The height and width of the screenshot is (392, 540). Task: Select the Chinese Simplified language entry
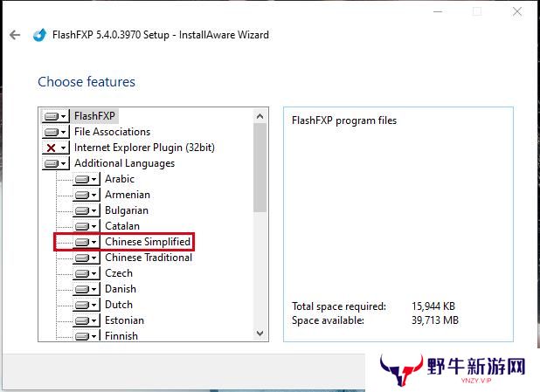(148, 242)
